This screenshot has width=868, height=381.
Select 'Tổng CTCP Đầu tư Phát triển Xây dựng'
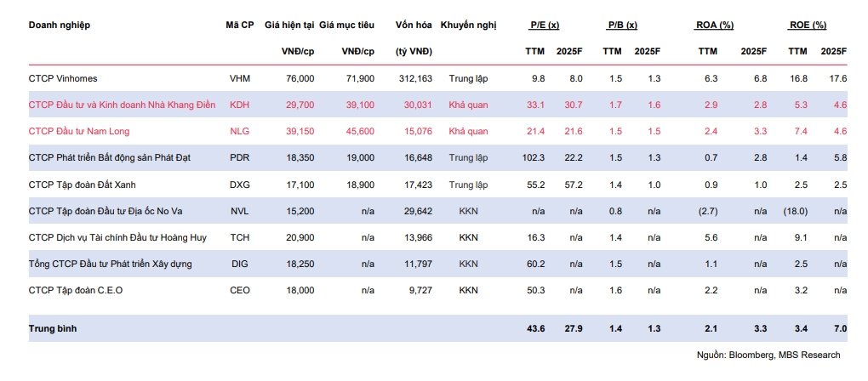[x=110, y=264]
